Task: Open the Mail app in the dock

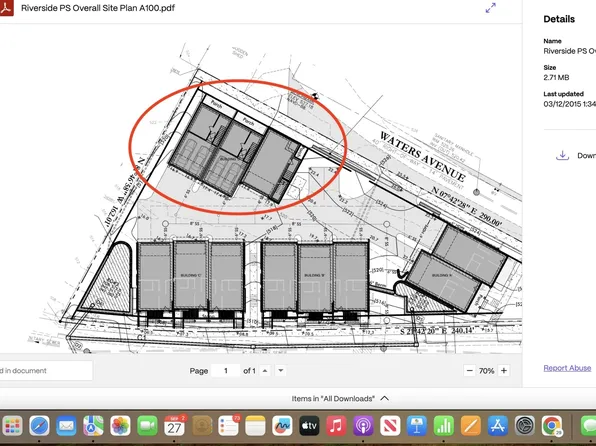Action: (x=67, y=426)
